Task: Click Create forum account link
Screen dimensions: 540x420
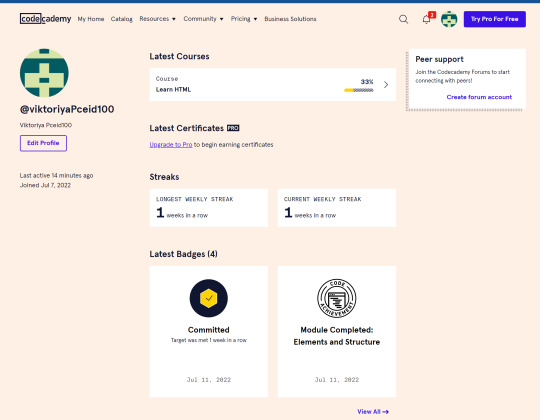Action: 479,97
